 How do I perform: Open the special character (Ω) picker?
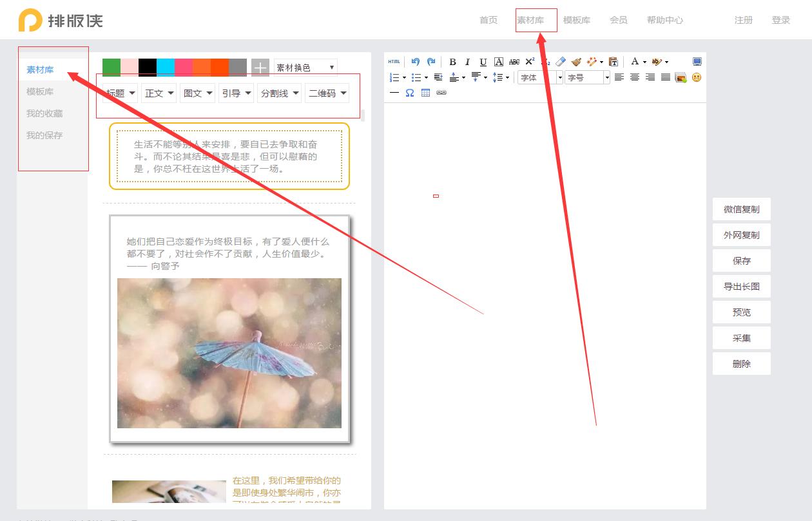pos(409,93)
